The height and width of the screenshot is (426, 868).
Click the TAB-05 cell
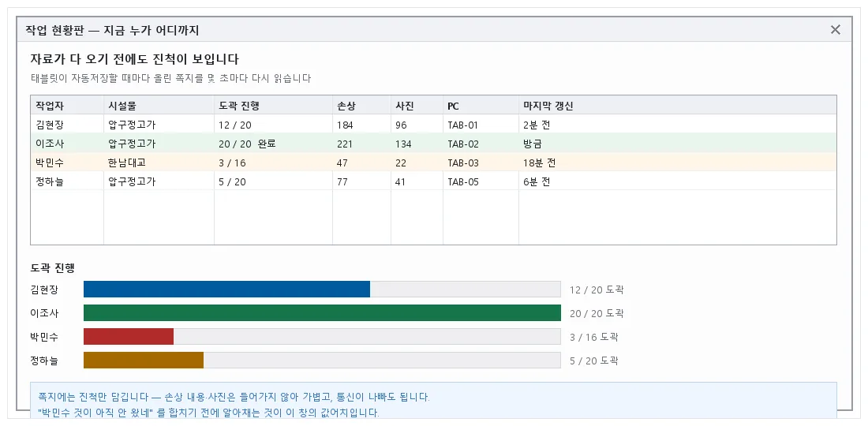pyautogui.click(x=481, y=181)
